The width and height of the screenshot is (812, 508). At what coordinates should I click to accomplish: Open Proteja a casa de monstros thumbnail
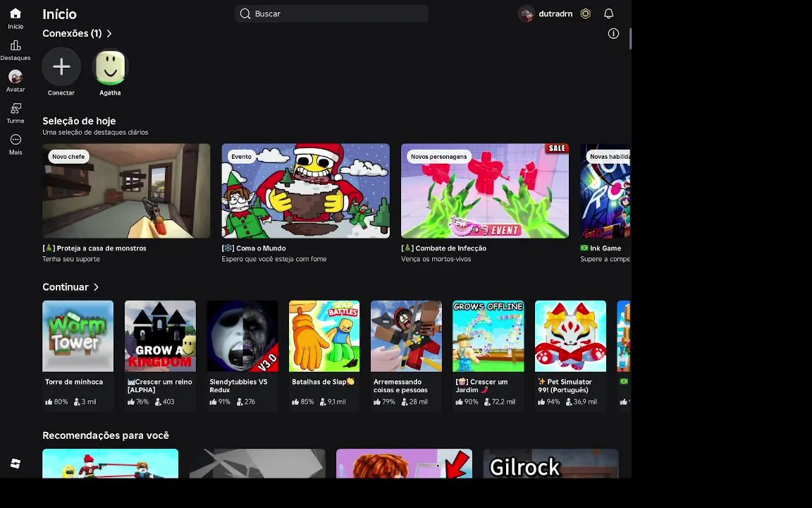[x=126, y=190]
